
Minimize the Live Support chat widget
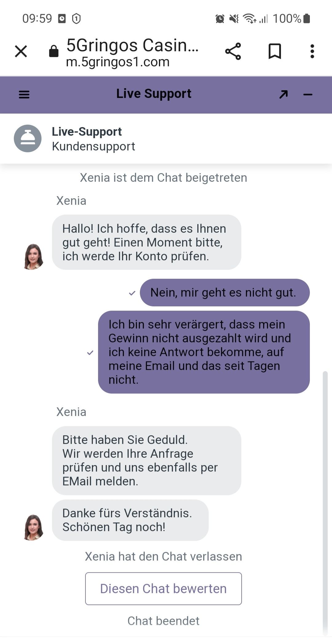308,95
